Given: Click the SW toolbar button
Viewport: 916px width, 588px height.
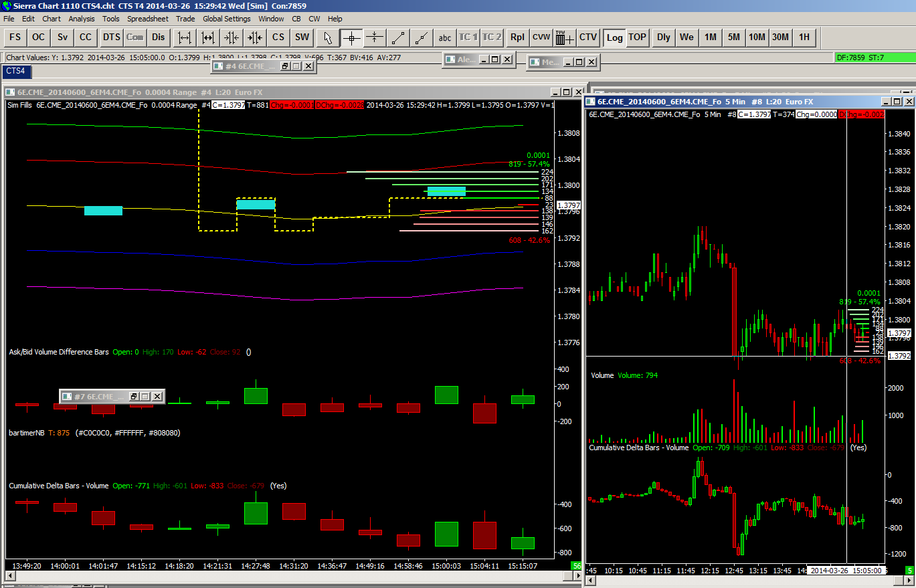Looking at the screenshot, I should [x=302, y=37].
